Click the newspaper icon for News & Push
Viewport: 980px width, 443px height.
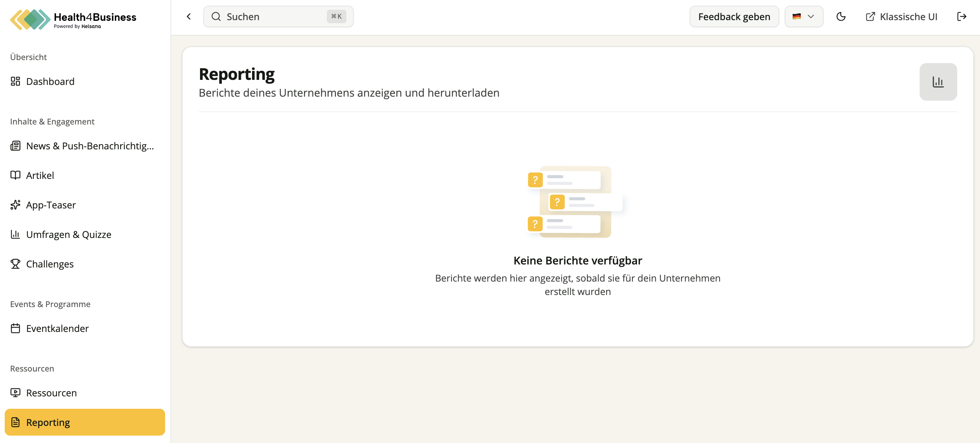(x=15, y=146)
